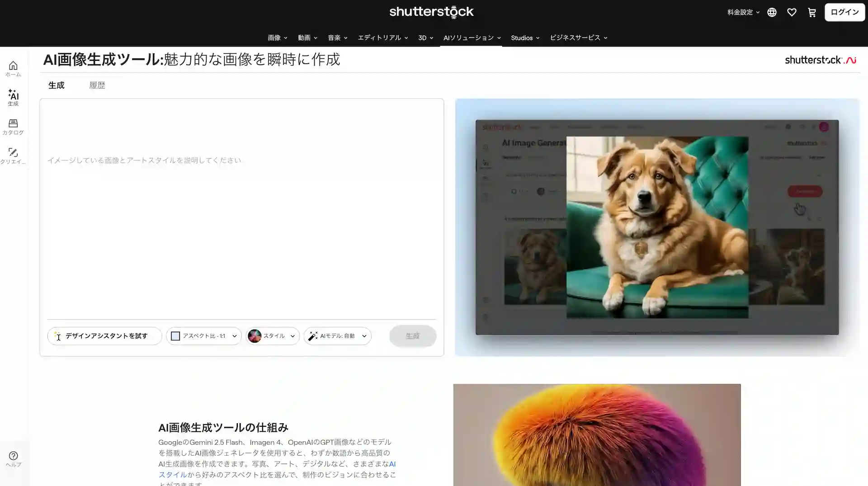The height and width of the screenshot is (486, 868).
Task: Click the shutterstock.AI logo on the right
Action: click(x=821, y=60)
